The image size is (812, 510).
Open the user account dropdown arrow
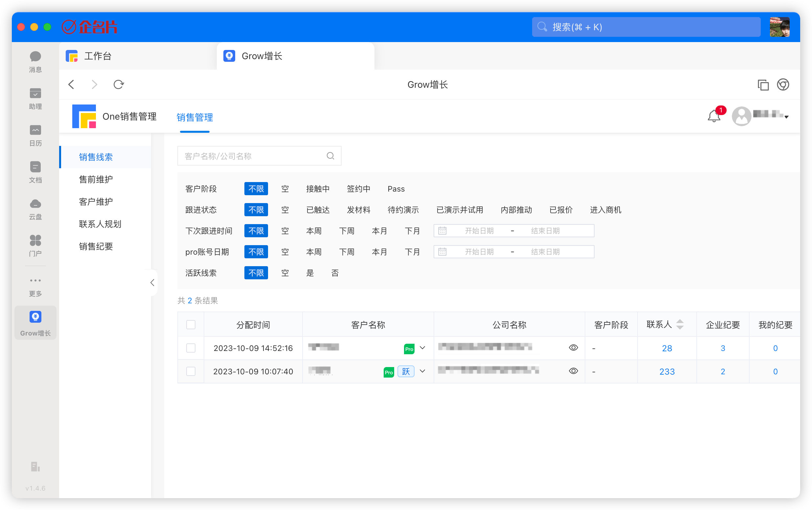pos(786,117)
